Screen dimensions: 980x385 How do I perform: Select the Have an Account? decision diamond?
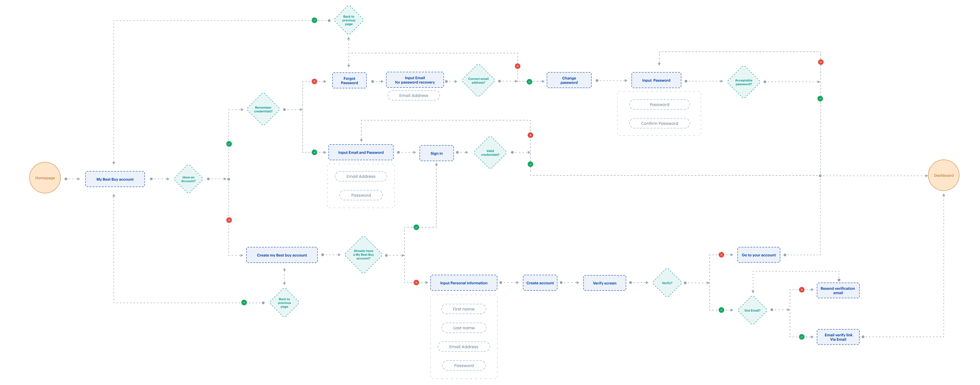tap(188, 179)
